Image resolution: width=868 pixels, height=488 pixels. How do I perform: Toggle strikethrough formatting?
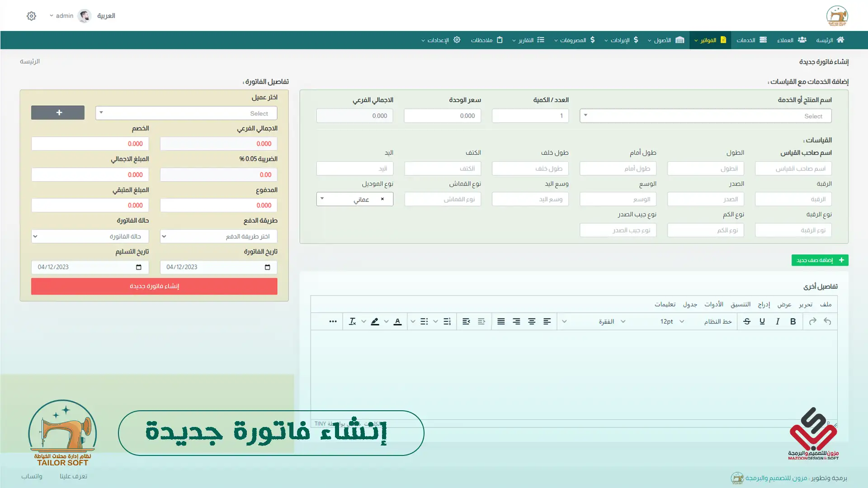747,321
